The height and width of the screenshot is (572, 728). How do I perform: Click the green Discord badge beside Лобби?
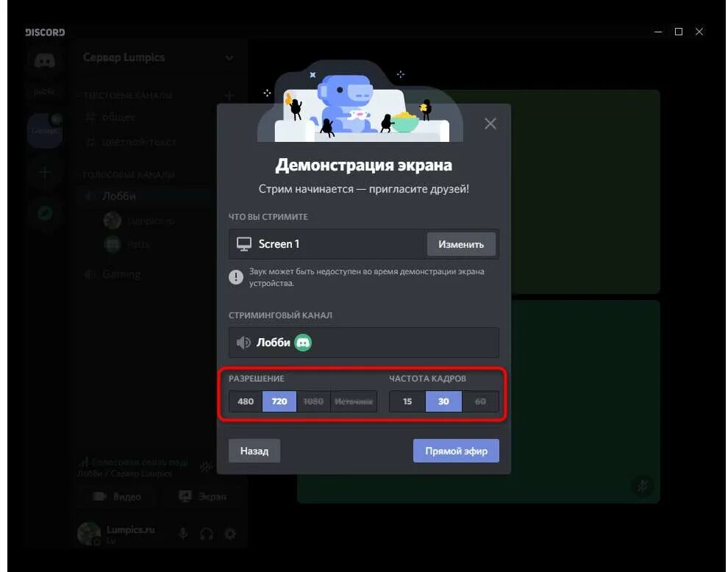tap(303, 343)
